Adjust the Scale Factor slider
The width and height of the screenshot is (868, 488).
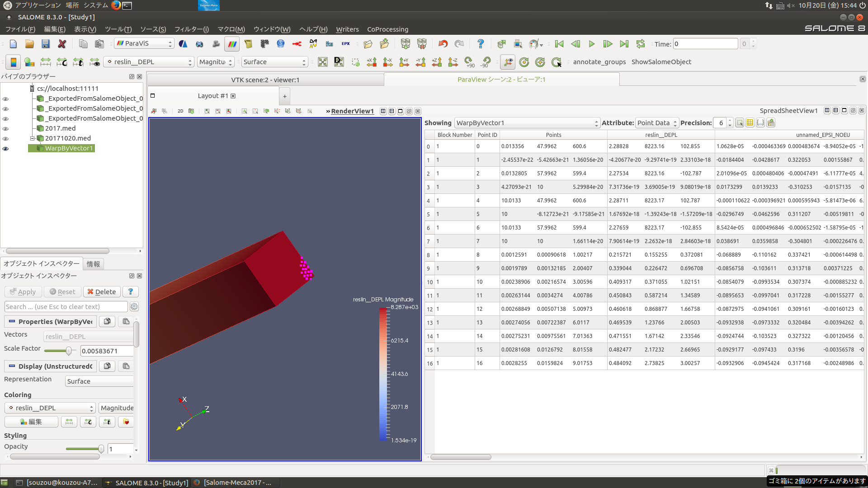tap(68, 351)
